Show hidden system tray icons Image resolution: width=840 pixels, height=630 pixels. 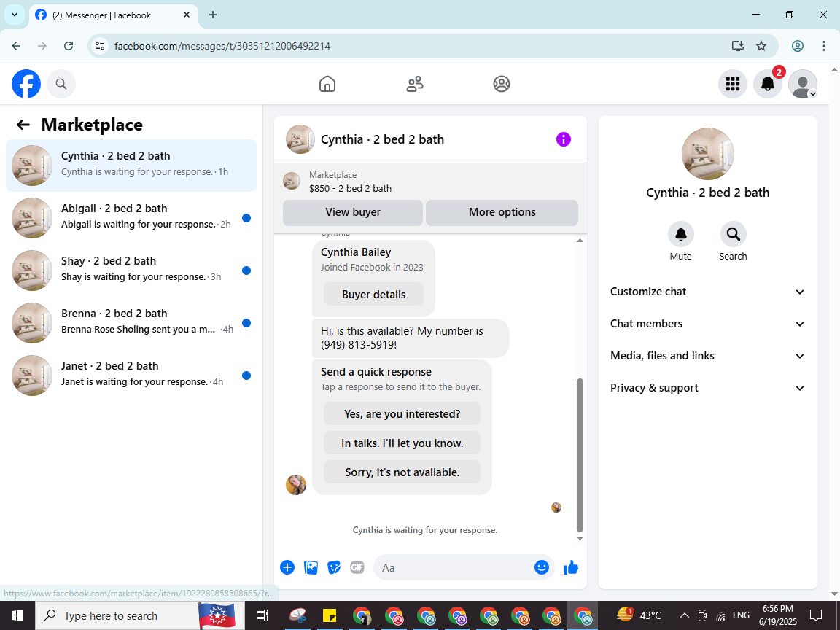684,615
